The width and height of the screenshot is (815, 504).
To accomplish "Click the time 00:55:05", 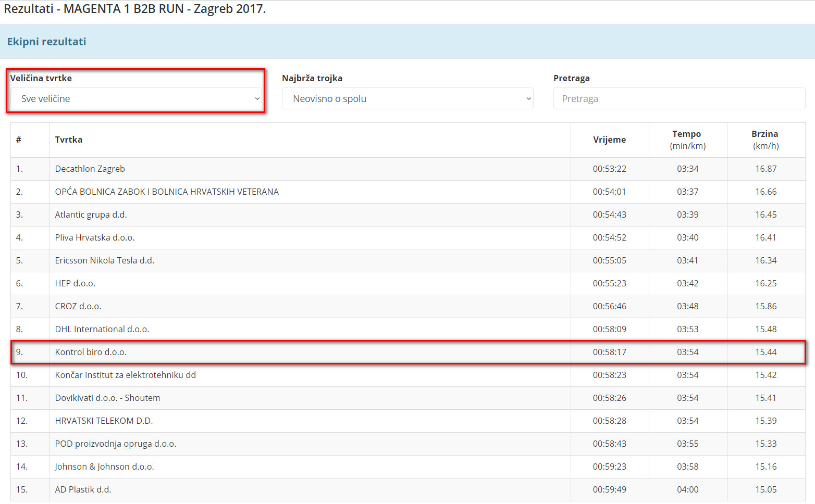I will 609,260.
